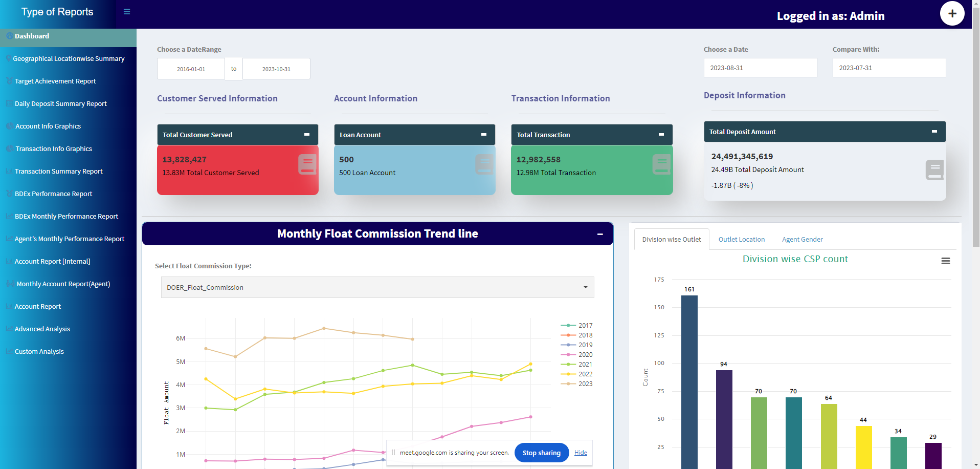
Task: Collapse the Loan Account card
Action: click(484, 135)
